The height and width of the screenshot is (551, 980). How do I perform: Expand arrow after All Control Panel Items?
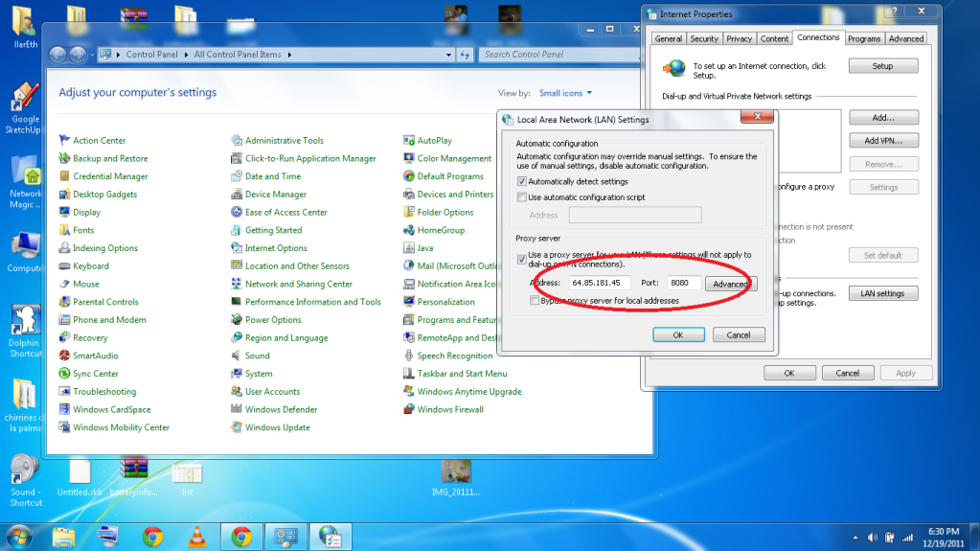click(289, 55)
